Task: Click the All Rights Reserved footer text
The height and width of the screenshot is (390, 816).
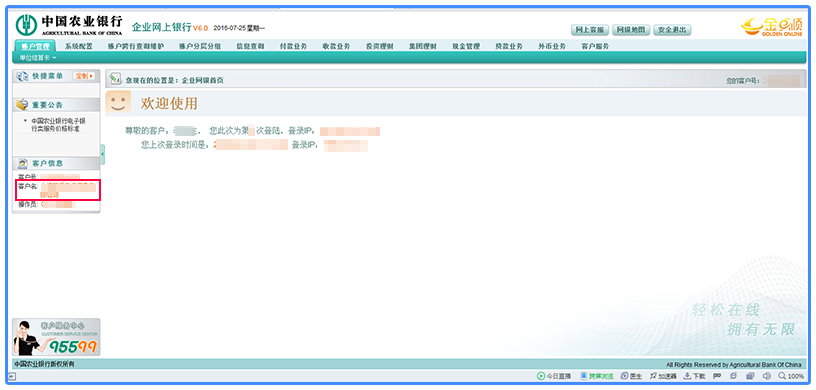Action: [734, 365]
